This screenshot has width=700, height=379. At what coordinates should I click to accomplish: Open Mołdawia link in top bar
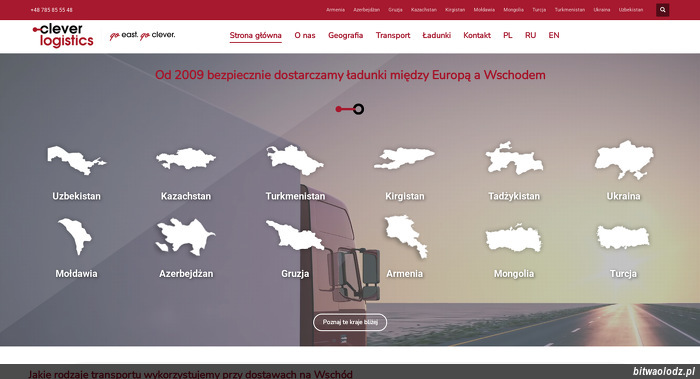484,10
